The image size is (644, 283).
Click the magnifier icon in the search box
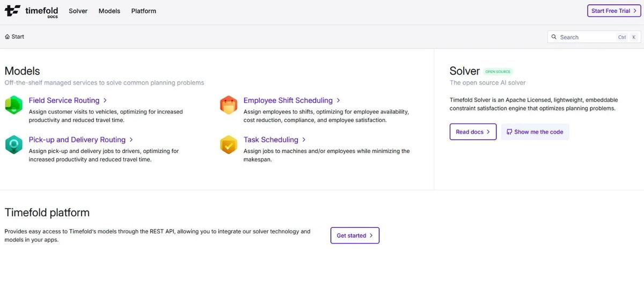click(554, 37)
